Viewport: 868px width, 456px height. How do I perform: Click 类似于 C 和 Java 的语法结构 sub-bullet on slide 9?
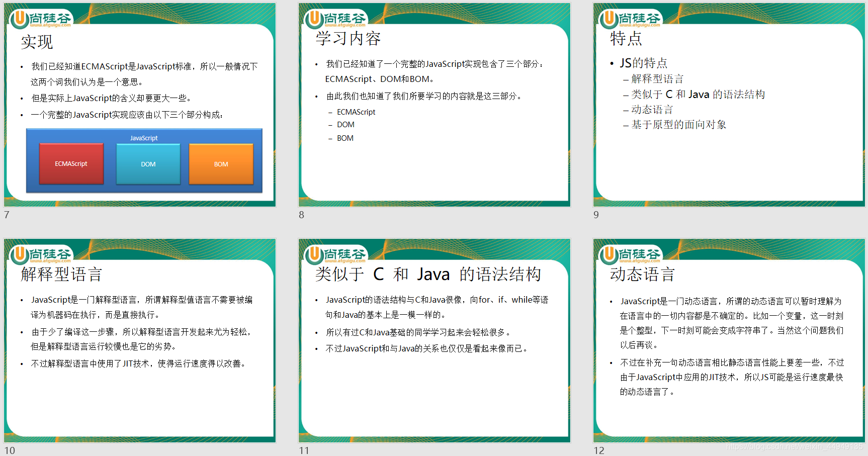point(698,95)
